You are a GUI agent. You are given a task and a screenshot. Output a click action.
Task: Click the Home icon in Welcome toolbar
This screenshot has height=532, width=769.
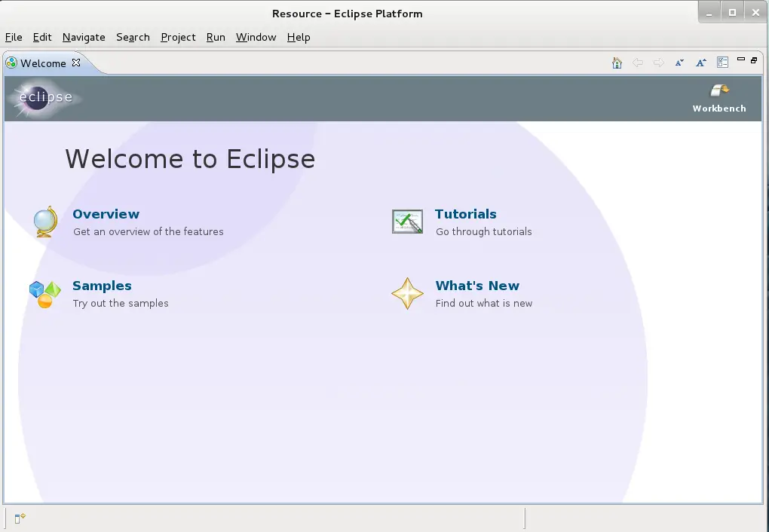[617, 63]
